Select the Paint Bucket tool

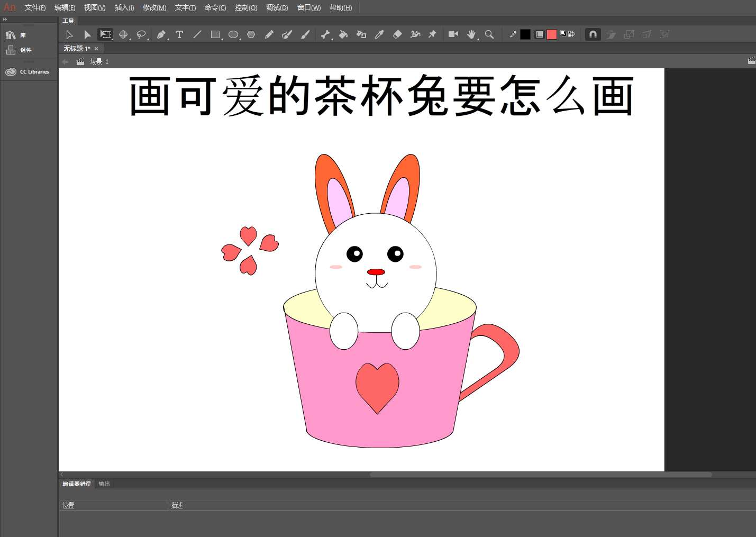pos(343,34)
